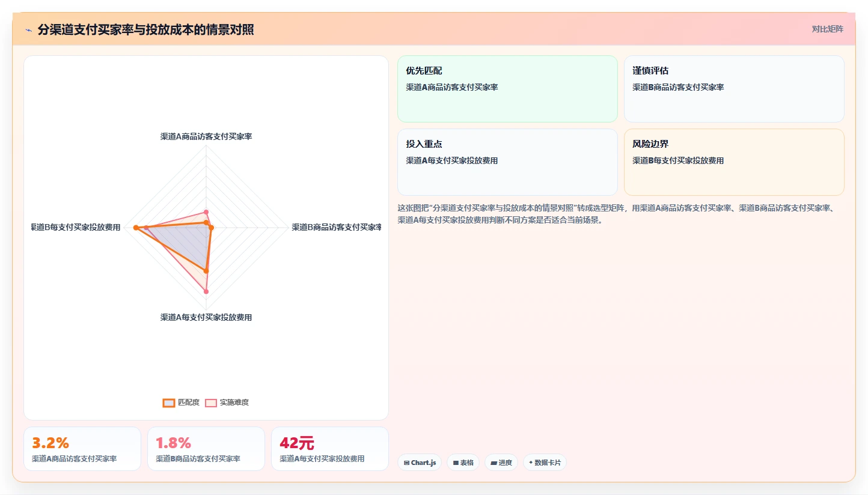Select the 表格 chip
This screenshot has width=868, height=495.
463,463
